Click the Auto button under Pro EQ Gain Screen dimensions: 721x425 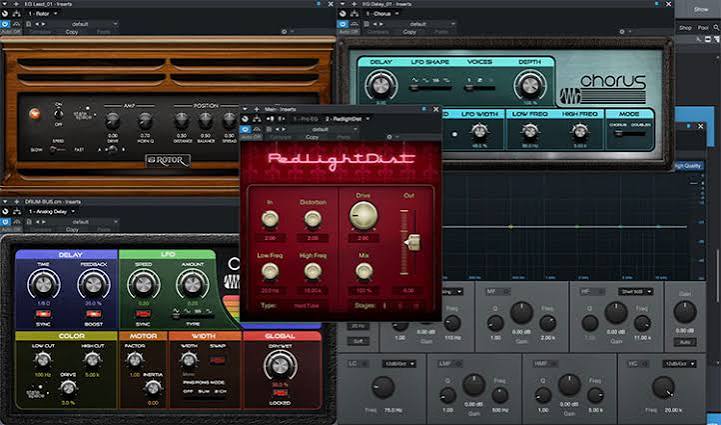tap(685, 342)
